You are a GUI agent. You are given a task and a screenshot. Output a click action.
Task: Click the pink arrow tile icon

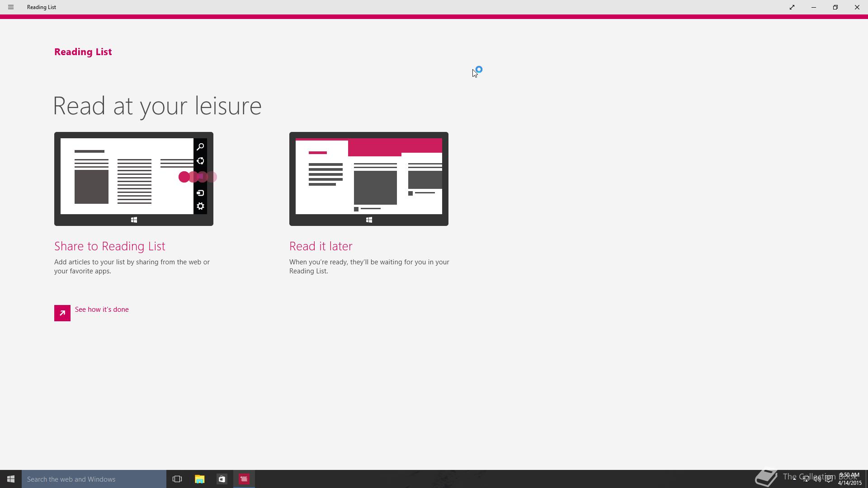(62, 313)
